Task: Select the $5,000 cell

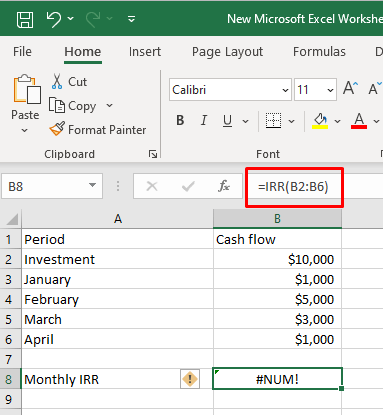Action: coord(277,299)
